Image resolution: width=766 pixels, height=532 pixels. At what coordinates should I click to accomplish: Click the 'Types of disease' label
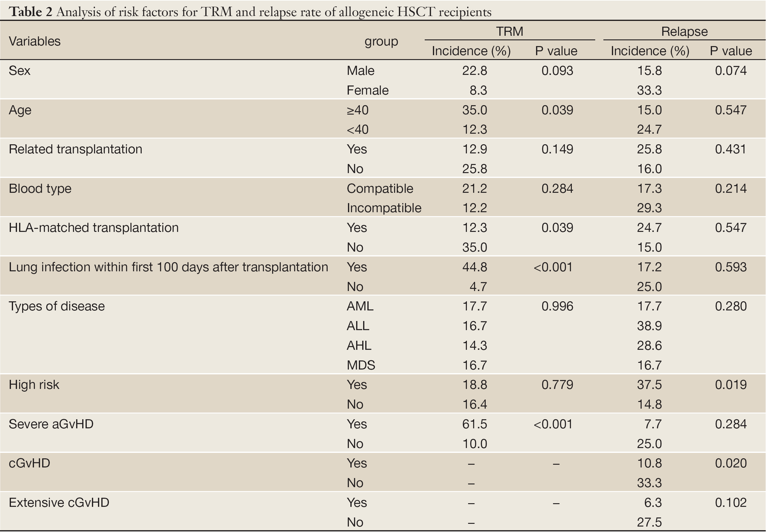point(57,306)
